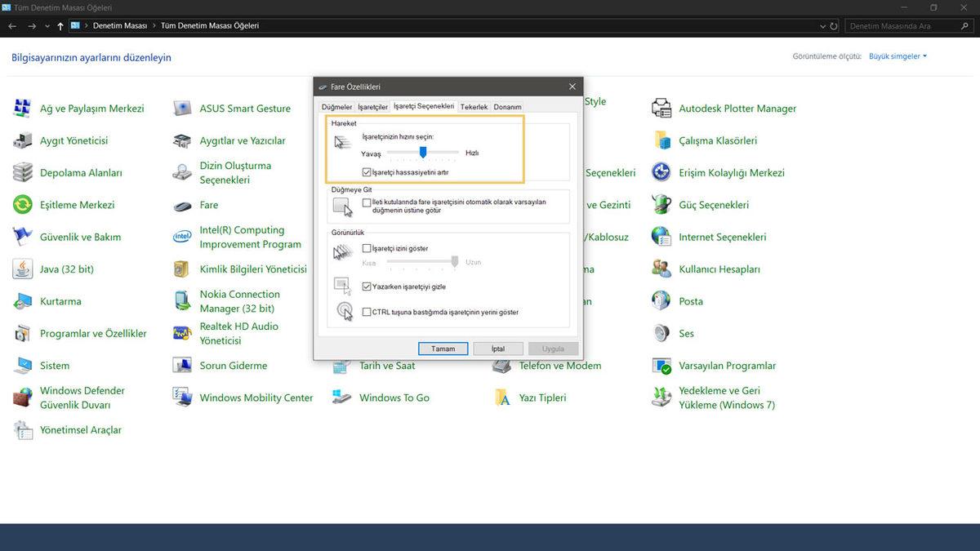Open recent locations dropdown next to Forward arrow
Image resolution: width=980 pixels, height=551 pixels.
[x=47, y=26]
